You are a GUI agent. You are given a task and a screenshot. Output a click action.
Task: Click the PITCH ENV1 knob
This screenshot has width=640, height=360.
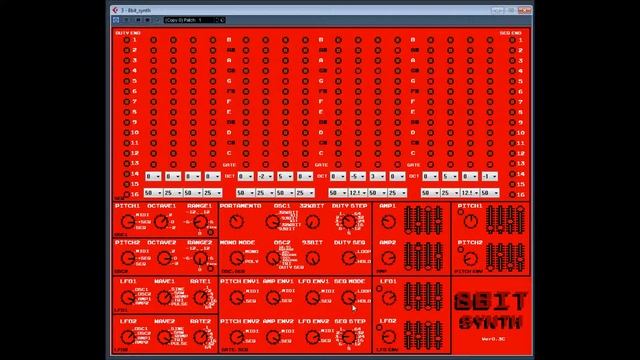(236, 298)
